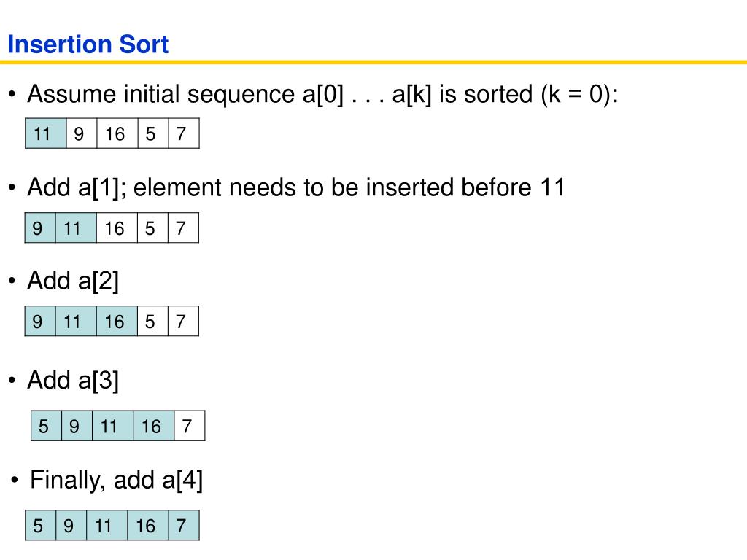Viewport: 747px width, 560px height.
Task: Click the Insertion Sort slide title
Action: (88, 44)
